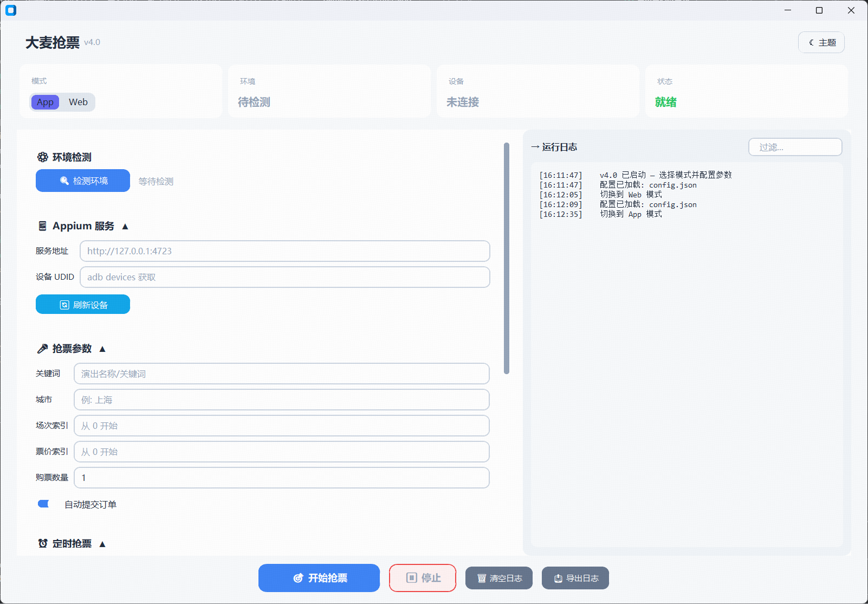
Task: Switch mode to Web
Action: (78, 102)
